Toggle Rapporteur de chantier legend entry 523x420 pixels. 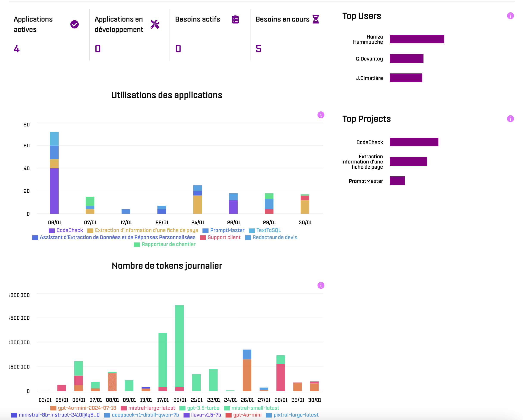tap(168, 244)
